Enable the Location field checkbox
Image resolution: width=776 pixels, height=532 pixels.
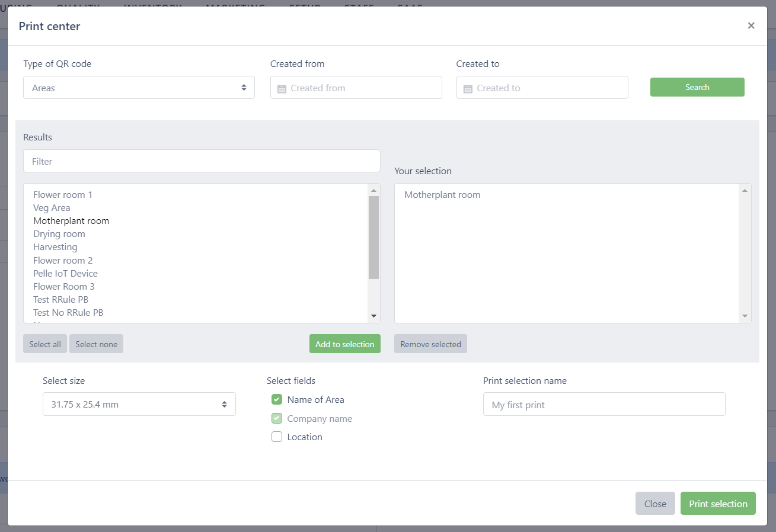pyautogui.click(x=277, y=437)
